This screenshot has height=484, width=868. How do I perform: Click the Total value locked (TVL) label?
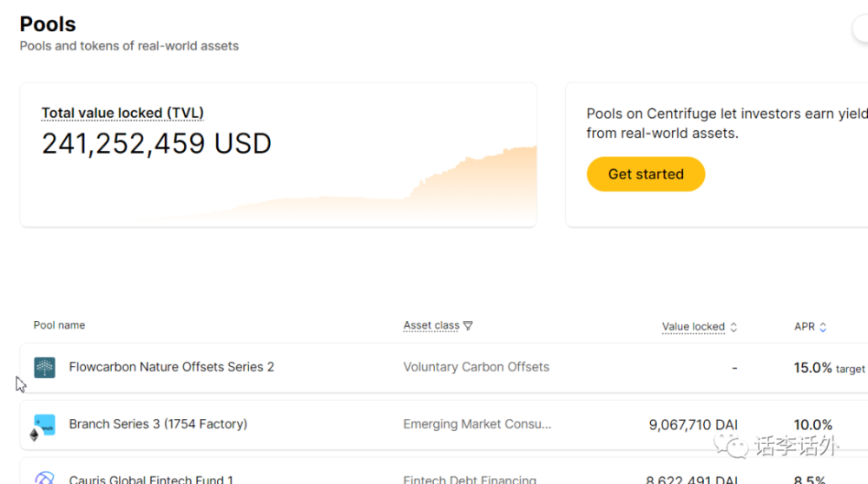[x=122, y=113]
